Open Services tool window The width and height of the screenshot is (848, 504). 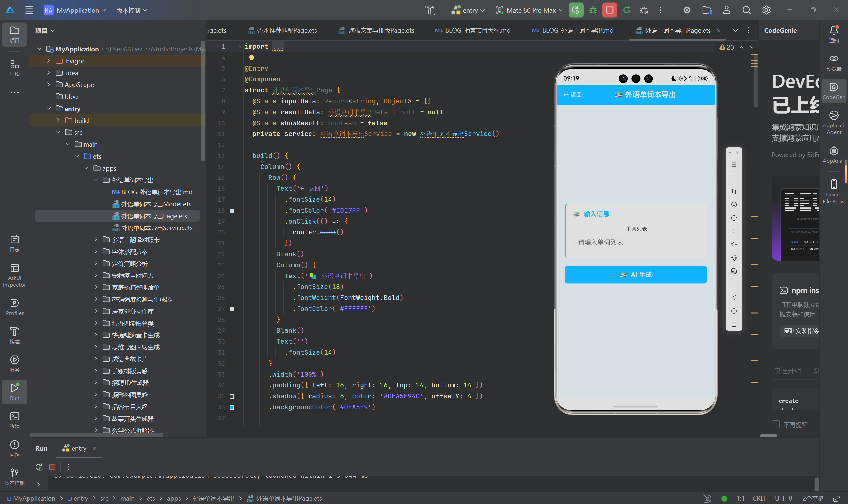pos(14,363)
